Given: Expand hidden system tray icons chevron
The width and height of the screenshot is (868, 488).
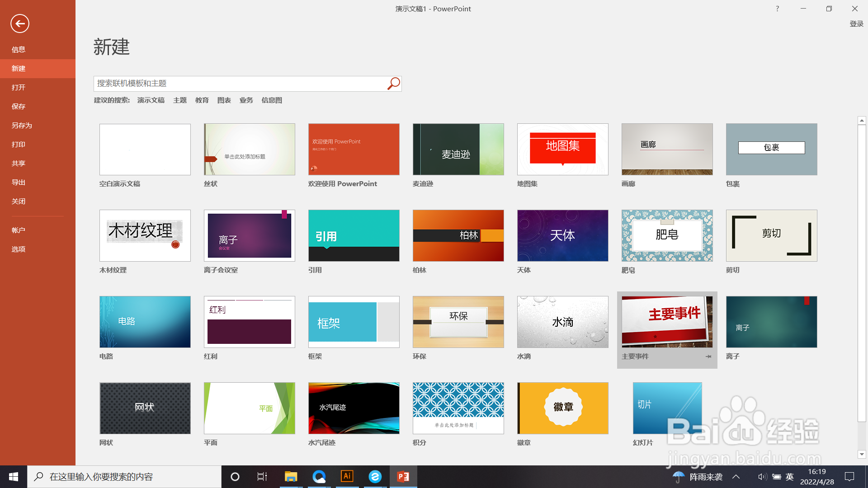Looking at the screenshot, I should [x=736, y=477].
